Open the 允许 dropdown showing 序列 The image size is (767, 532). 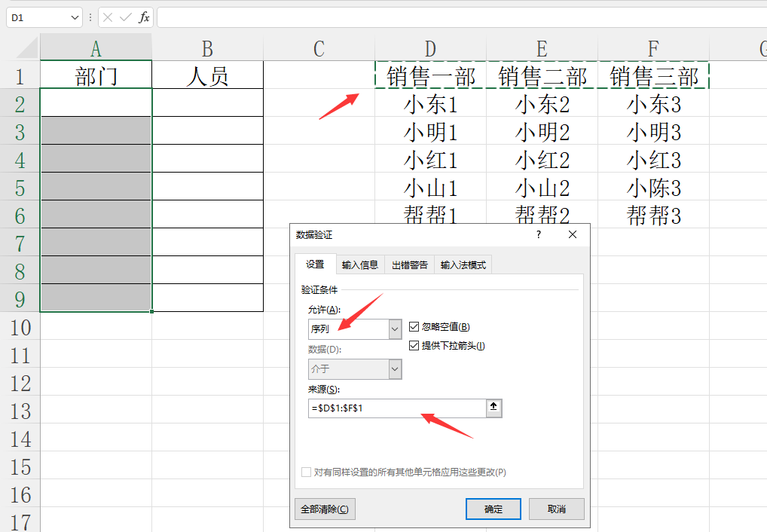pyautogui.click(x=396, y=329)
